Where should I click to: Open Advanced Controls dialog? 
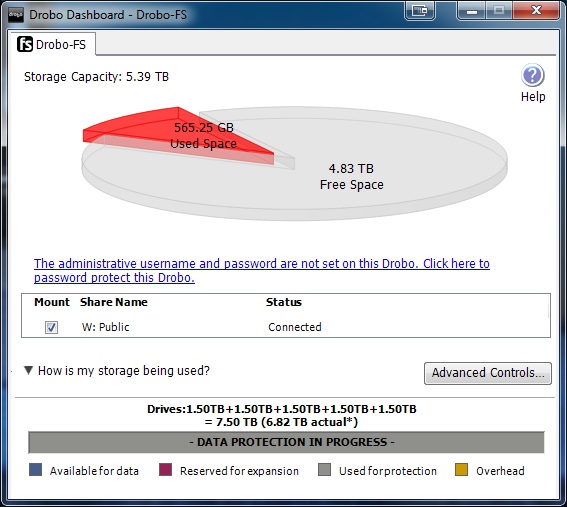pos(488,373)
